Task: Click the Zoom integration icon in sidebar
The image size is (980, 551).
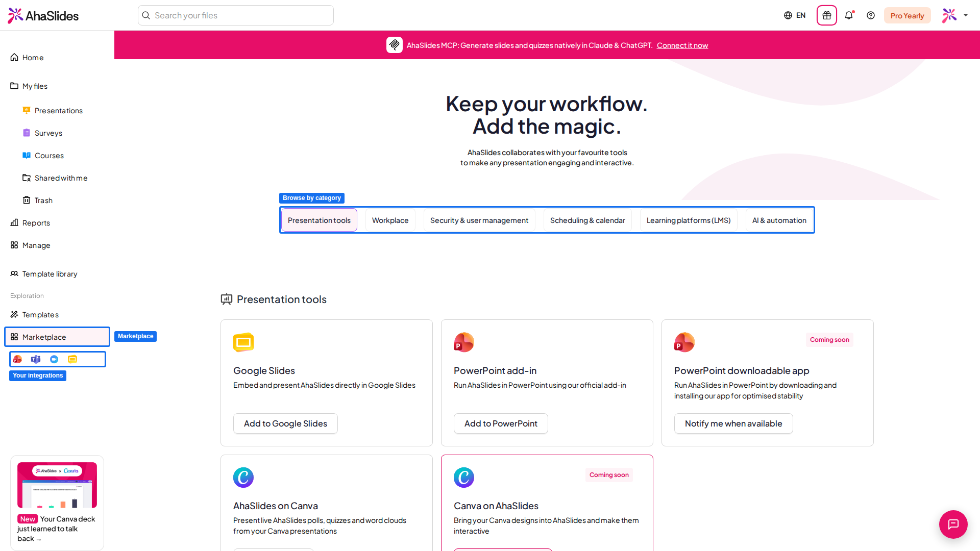Action: pyautogui.click(x=54, y=359)
